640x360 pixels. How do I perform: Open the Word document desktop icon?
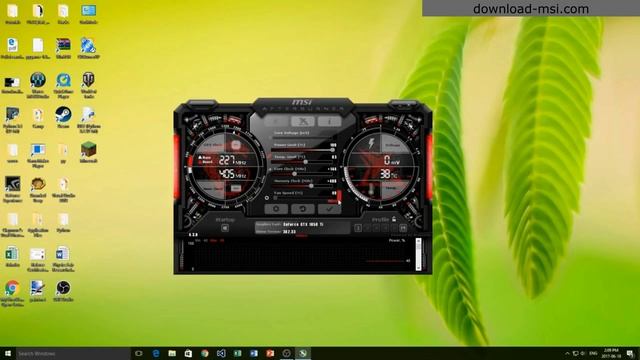pyautogui.click(x=63, y=259)
